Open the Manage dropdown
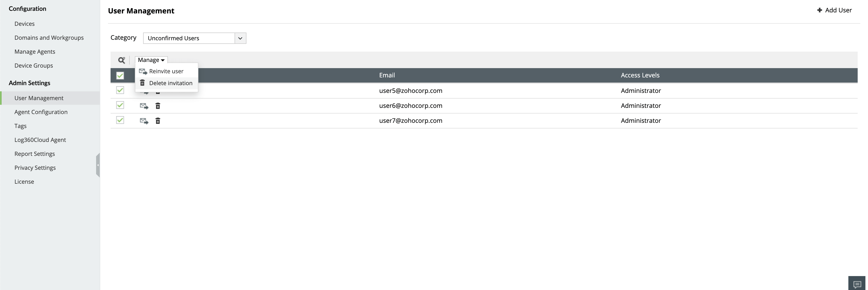 (151, 60)
